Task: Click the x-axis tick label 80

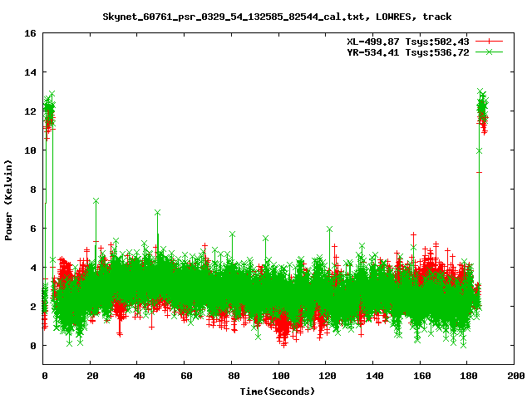Action: pos(233,376)
